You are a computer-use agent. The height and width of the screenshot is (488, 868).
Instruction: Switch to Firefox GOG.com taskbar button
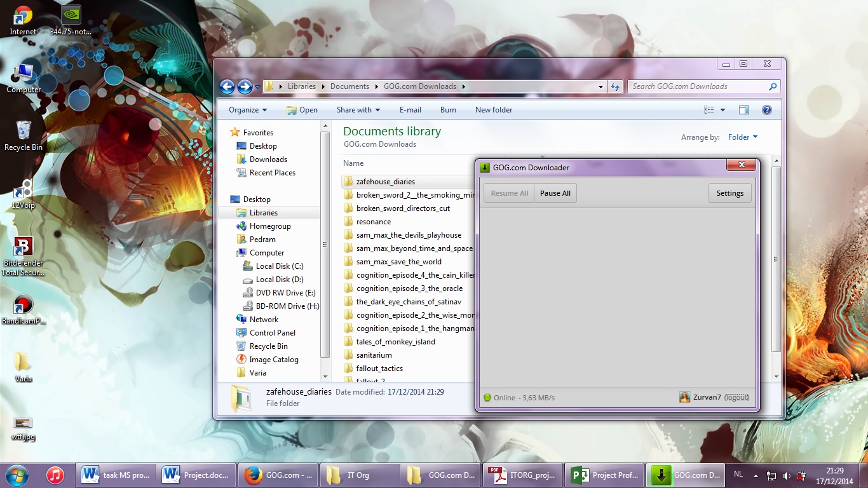pos(277,475)
